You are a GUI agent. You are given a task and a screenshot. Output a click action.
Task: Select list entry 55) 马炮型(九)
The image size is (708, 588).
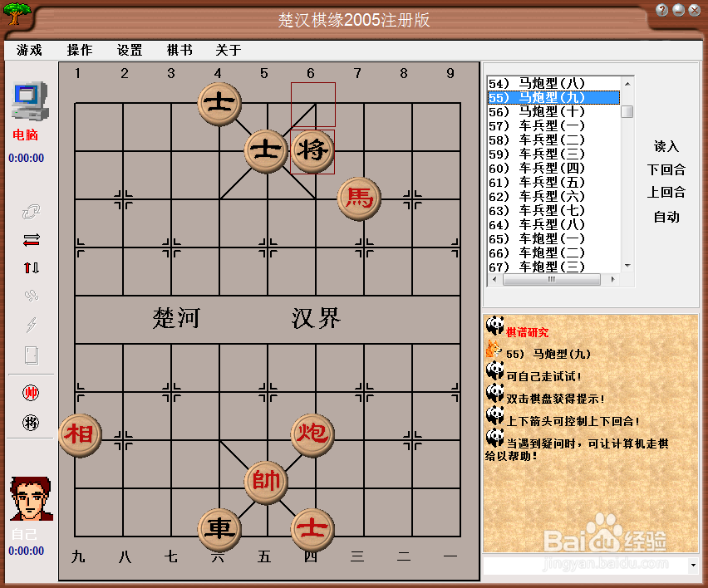[x=553, y=97]
